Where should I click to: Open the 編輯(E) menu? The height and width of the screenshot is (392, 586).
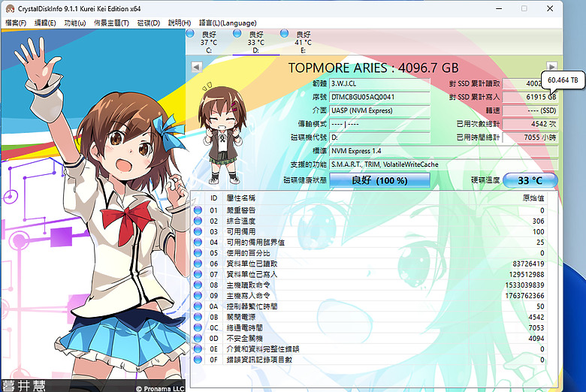[x=45, y=23]
